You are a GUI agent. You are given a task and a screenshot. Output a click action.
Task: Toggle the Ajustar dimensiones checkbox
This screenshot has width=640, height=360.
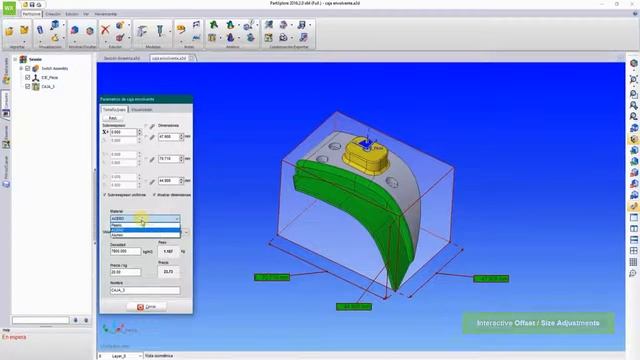pos(154,195)
